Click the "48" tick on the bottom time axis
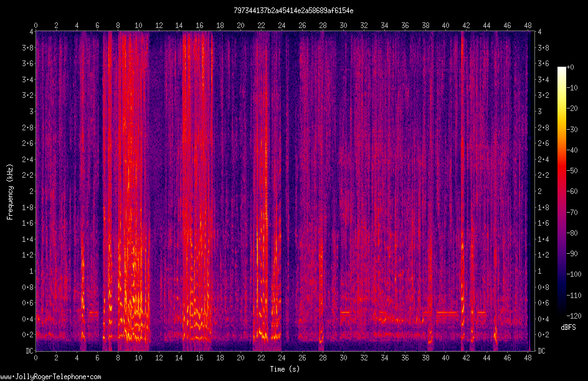The height and width of the screenshot is (381, 588). coord(528,358)
